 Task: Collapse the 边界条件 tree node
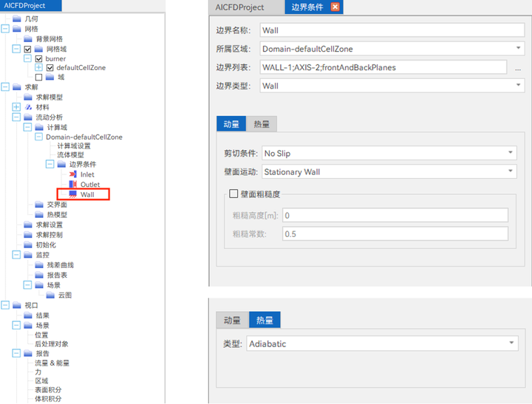(50, 164)
